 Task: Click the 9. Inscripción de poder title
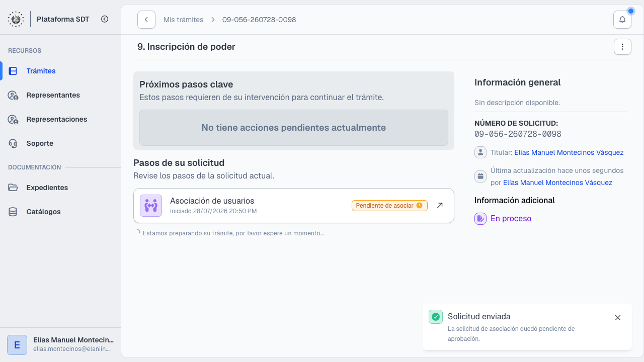pos(186,47)
